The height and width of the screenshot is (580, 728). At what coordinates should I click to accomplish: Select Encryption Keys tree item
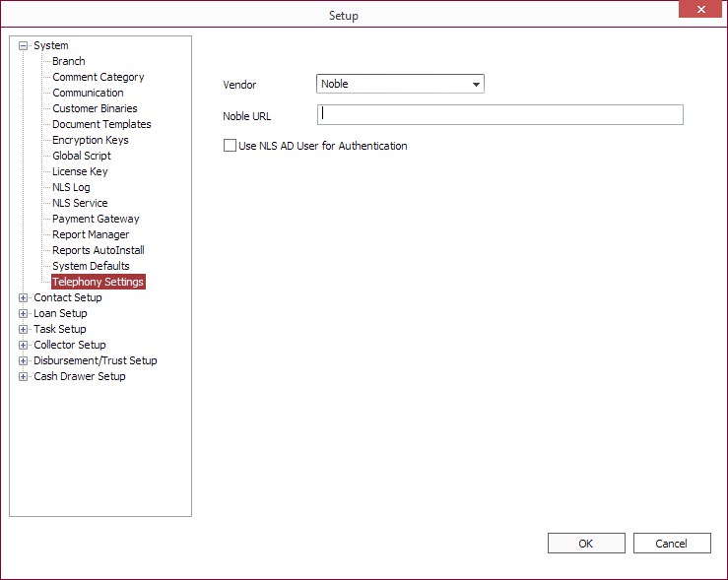point(90,140)
